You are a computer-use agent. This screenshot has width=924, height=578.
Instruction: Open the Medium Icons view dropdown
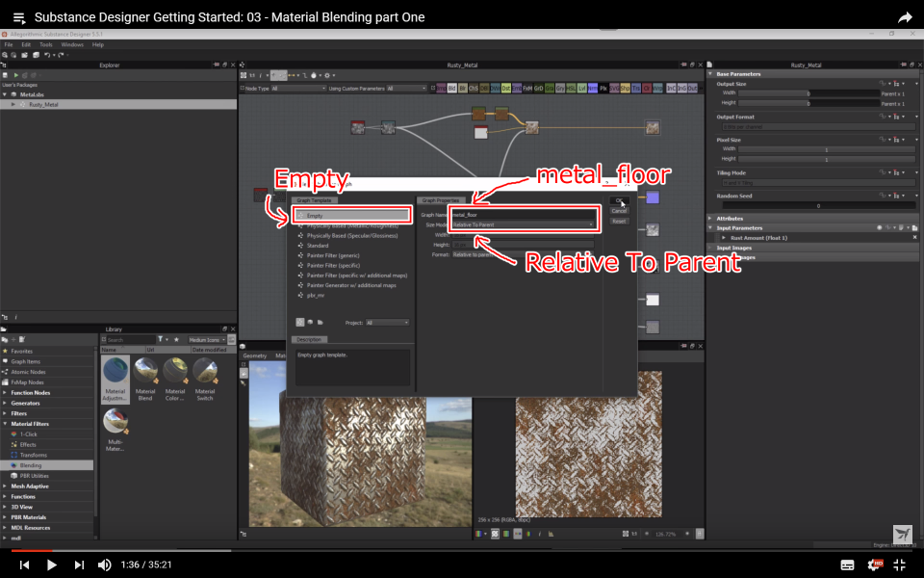click(207, 340)
